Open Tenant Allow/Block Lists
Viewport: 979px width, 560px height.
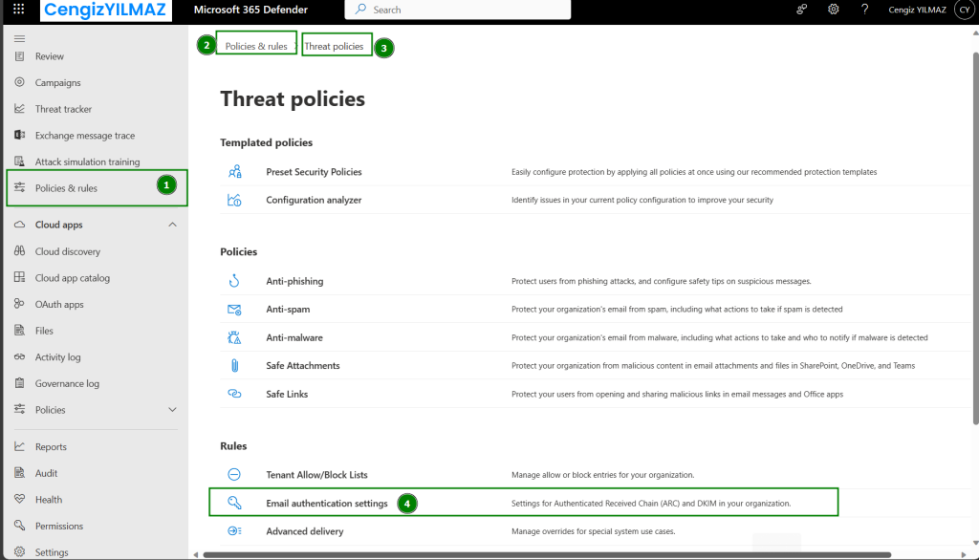[x=316, y=475]
